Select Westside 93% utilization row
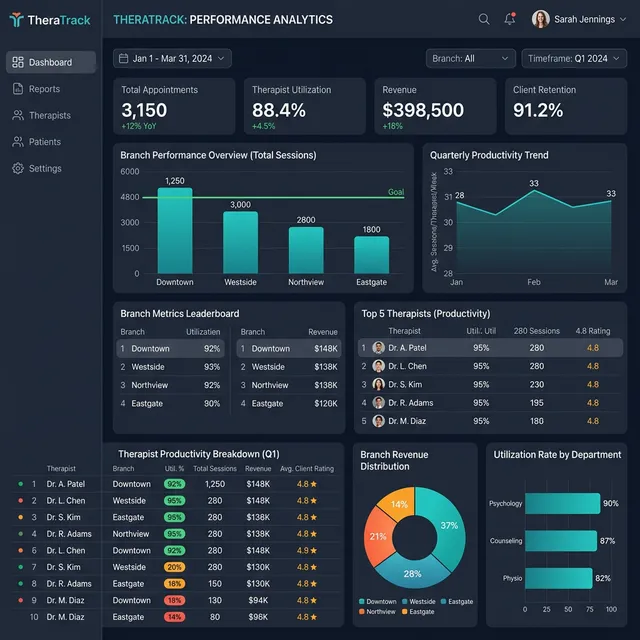This screenshot has width=640, height=640. coord(170,367)
